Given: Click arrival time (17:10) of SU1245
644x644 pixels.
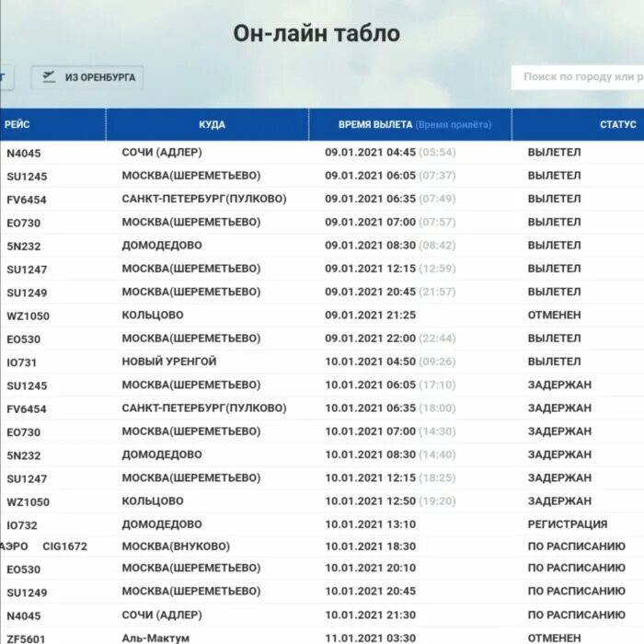Looking at the screenshot, I should (437, 385).
